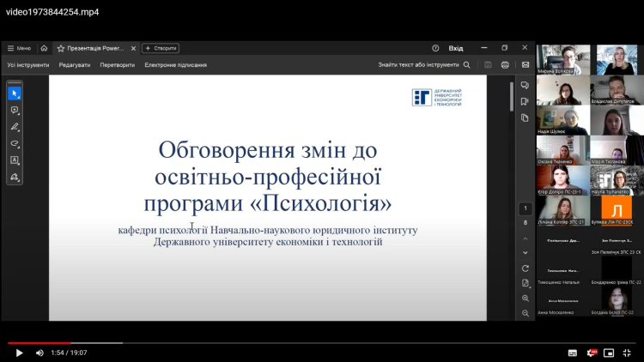
Task: Pick the freehand draw loop tool
Action: click(15, 143)
